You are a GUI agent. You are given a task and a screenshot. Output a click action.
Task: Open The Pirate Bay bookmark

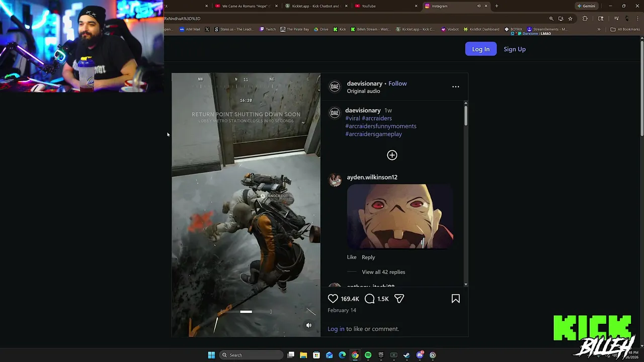pyautogui.click(x=295, y=29)
